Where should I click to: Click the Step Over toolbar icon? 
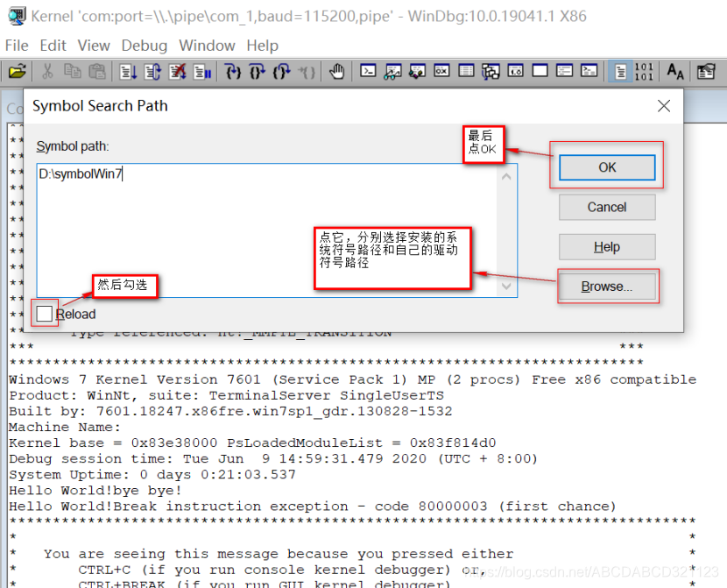tap(258, 71)
